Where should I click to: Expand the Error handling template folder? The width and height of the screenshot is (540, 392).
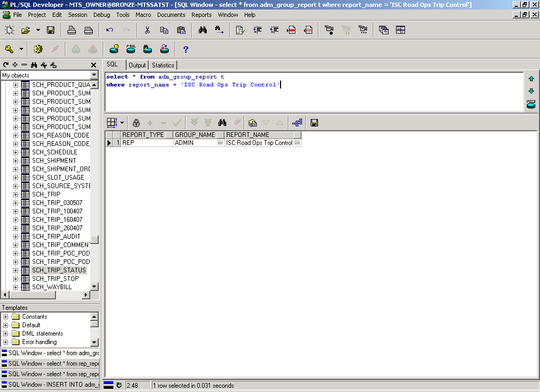click(x=5, y=342)
